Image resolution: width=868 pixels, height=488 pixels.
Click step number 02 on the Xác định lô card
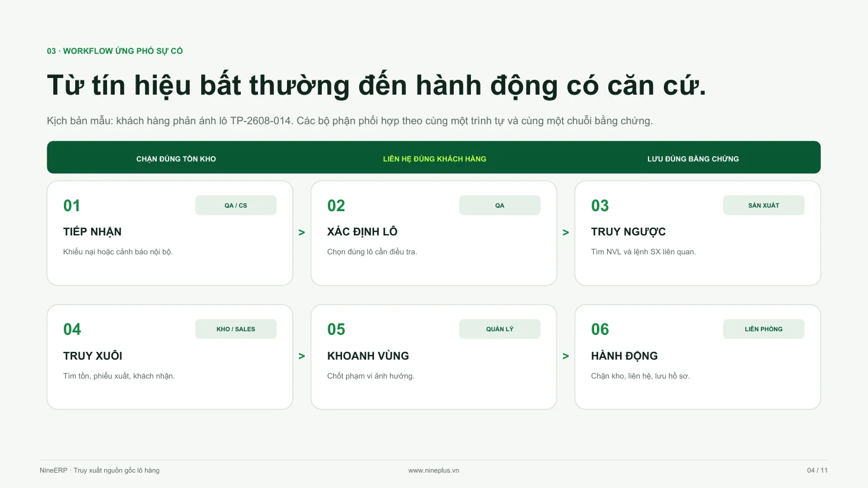(x=336, y=206)
